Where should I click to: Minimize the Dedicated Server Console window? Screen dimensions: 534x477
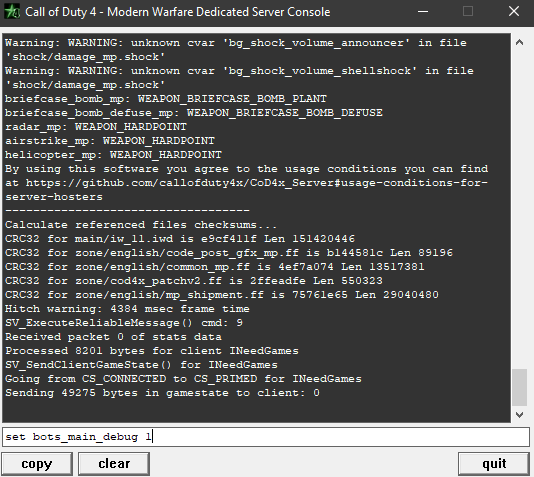[423, 12]
